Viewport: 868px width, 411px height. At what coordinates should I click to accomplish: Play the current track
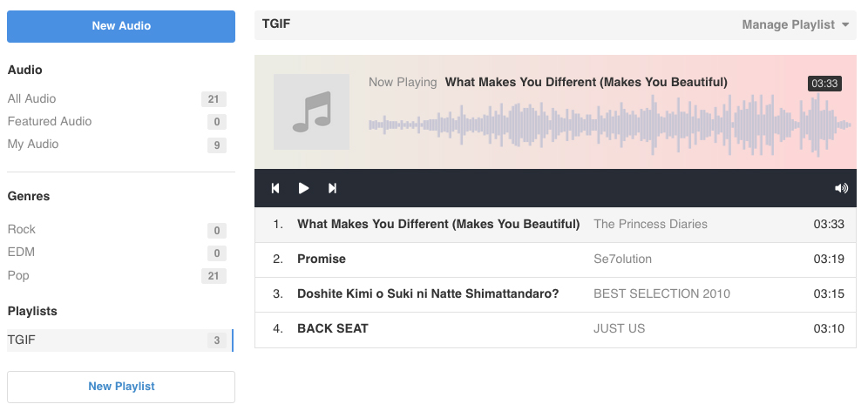pos(303,188)
